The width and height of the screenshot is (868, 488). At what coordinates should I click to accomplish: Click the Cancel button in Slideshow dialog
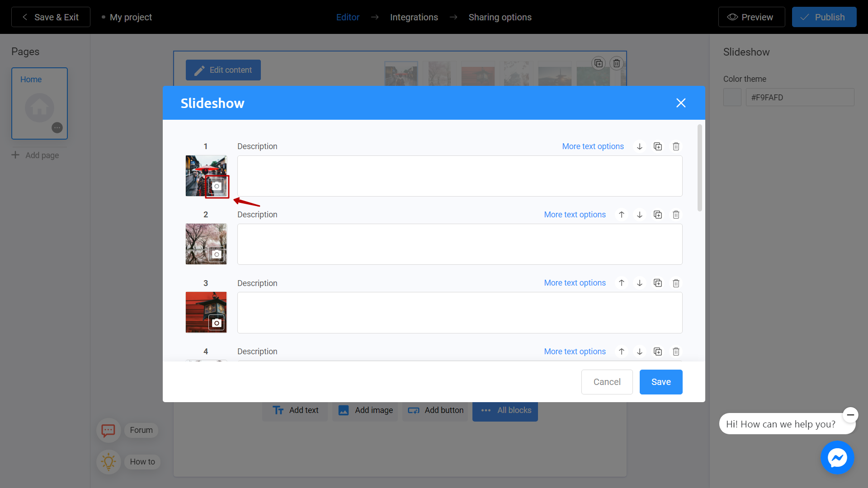[607, 382]
